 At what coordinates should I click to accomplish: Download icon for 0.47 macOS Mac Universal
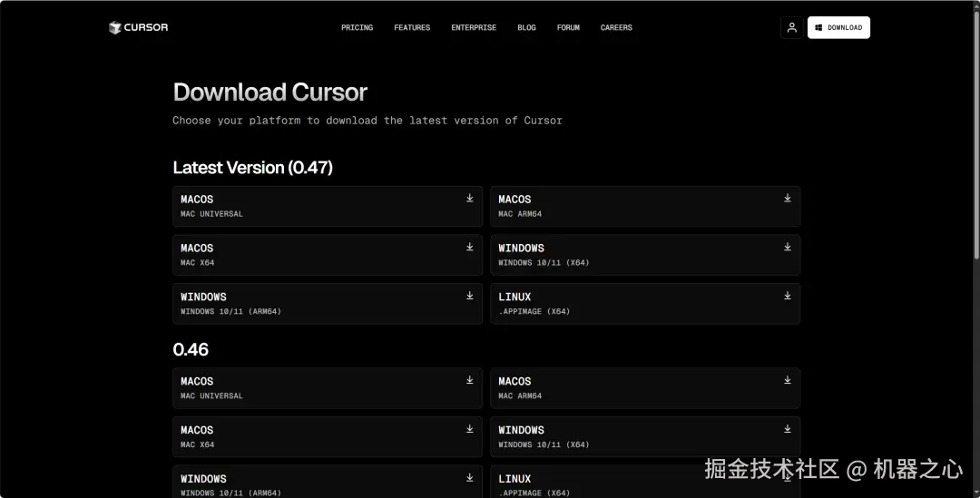pyautogui.click(x=469, y=198)
